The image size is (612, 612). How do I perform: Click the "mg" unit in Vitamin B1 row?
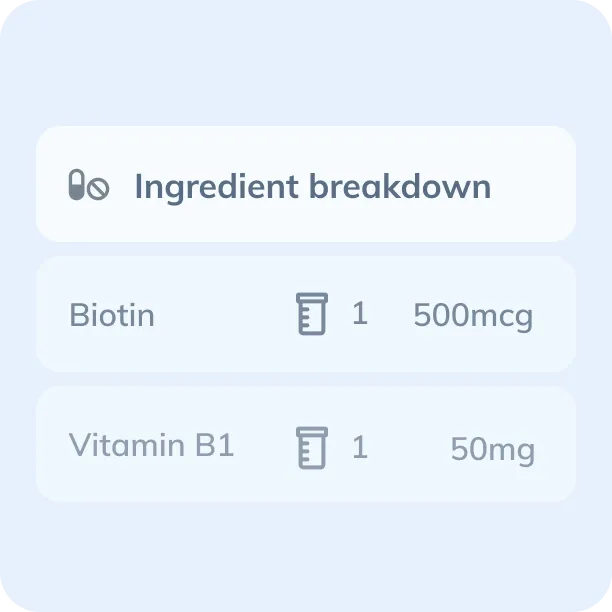point(511,451)
